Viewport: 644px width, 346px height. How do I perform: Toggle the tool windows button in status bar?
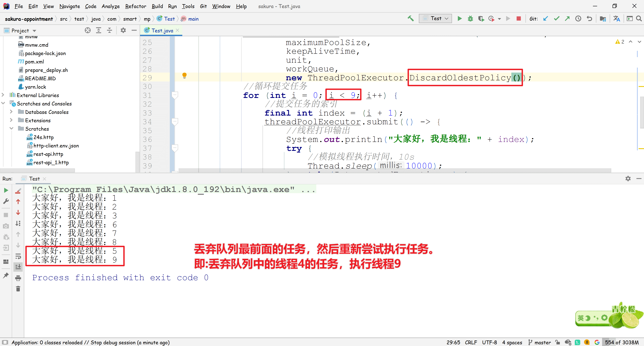click(5, 342)
